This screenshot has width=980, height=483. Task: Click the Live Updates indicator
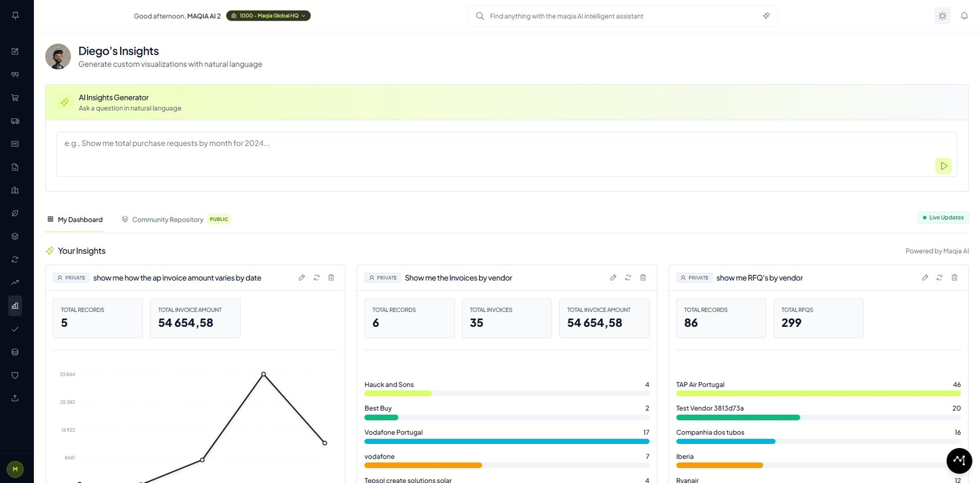(x=943, y=218)
